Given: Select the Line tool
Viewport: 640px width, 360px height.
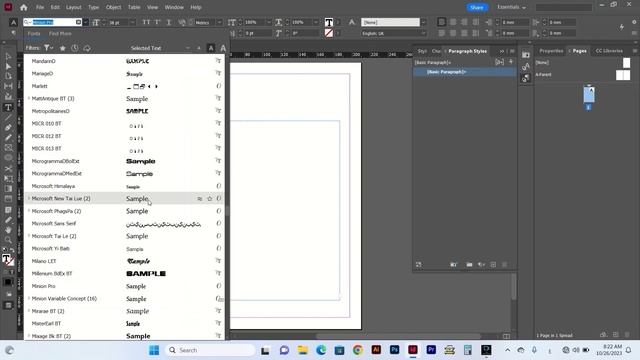Looking at the screenshot, I should click(8, 118).
